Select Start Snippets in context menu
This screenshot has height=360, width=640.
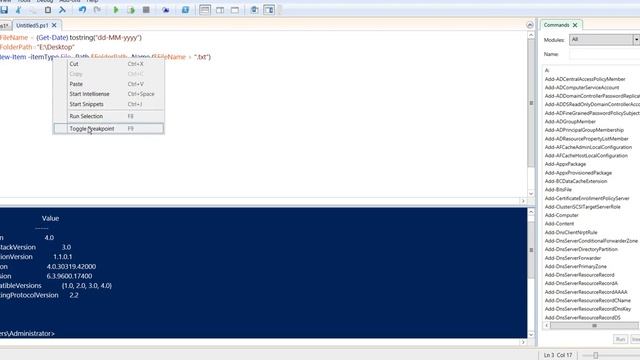click(109, 104)
